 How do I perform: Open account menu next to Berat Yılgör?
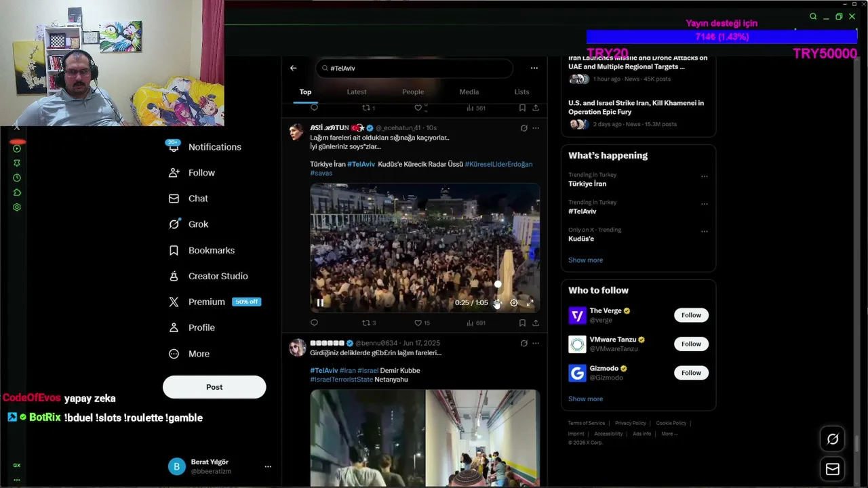268,466
